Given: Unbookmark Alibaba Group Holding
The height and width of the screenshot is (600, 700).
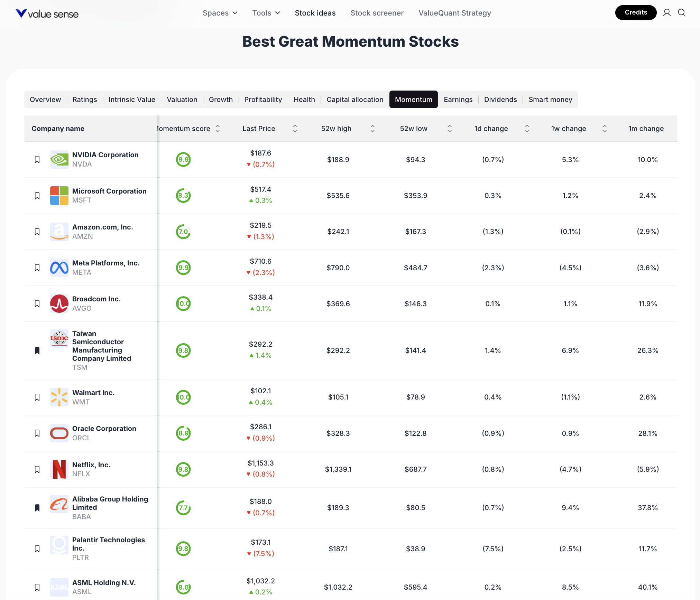Looking at the screenshot, I should [x=37, y=507].
